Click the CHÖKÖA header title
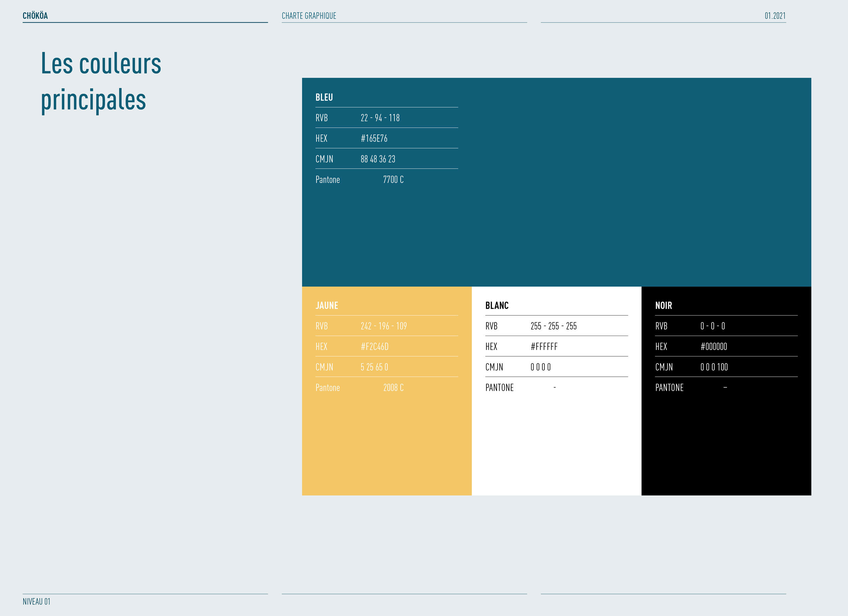The width and height of the screenshot is (848, 616). pyautogui.click(x=35, y=16)
